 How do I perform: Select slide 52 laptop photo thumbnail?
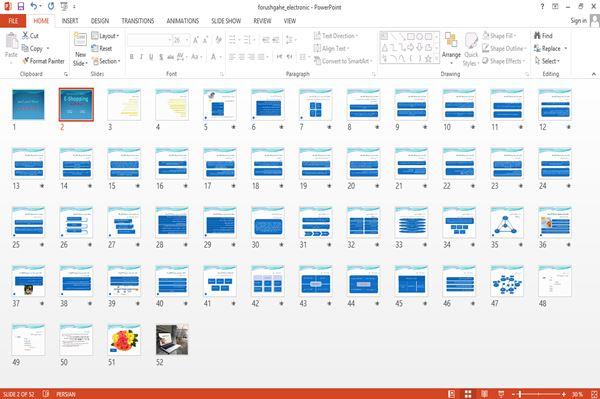pos(172,340)
